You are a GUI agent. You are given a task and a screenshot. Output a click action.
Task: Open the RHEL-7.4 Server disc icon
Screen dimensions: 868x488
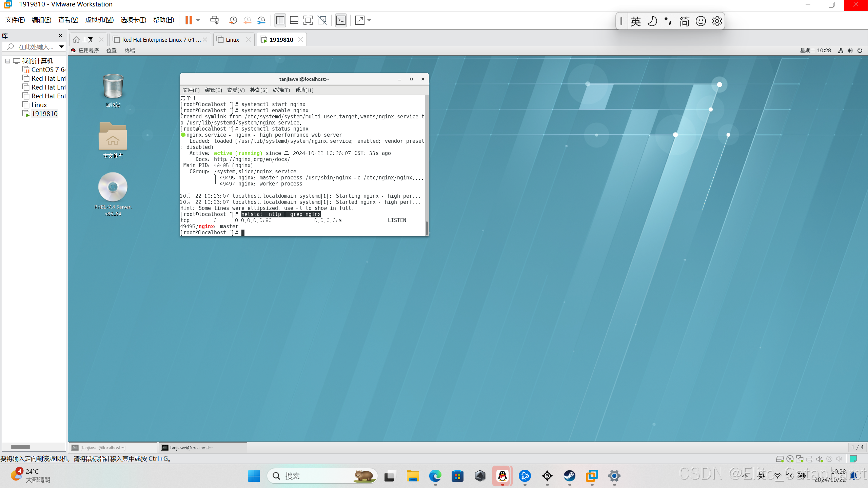tap(113, 194)
